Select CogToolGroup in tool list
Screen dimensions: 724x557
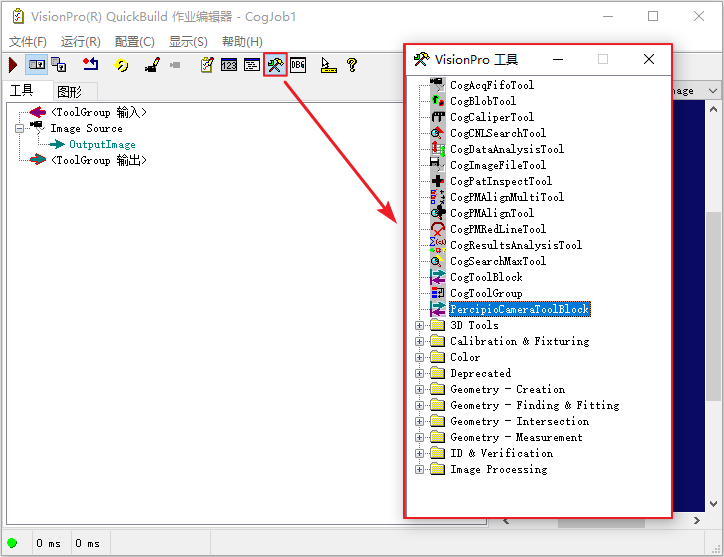(x=486, y=293)
